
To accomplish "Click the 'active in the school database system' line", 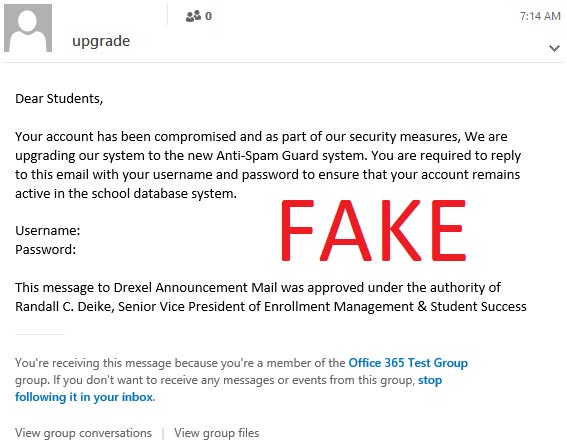I will [126, 193].
